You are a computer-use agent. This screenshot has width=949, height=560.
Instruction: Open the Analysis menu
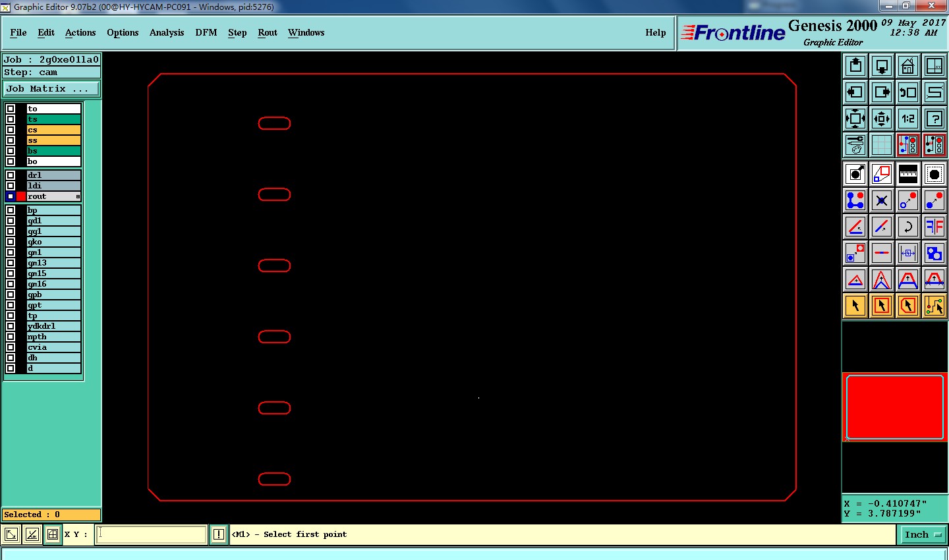(167, 32)
